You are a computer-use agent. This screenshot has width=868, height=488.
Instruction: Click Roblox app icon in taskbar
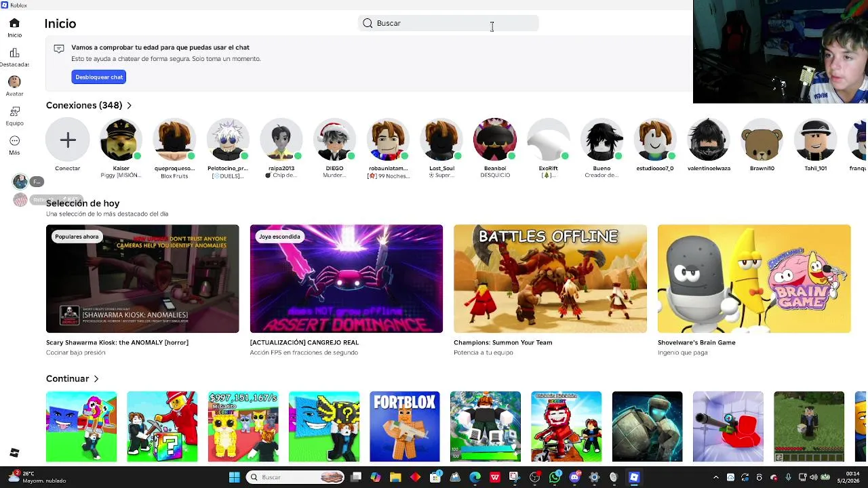634,477
